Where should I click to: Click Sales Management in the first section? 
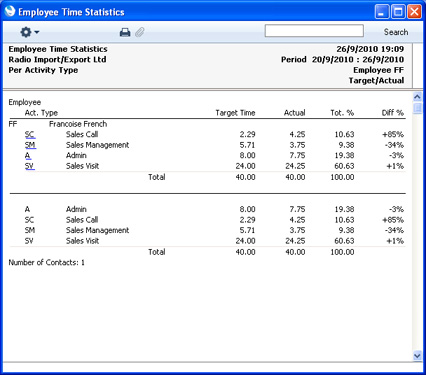click(x=97, y=145)
